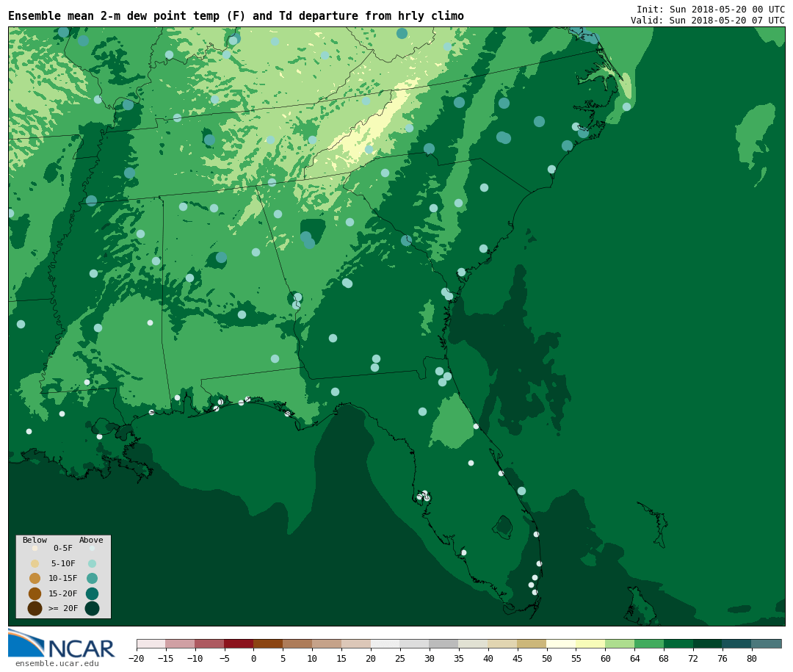The height and width of the screenshot is (672, 793).
Task: Pick the -15 to -10 pink colorbar swatch
Action: click(x=181, y=643)
